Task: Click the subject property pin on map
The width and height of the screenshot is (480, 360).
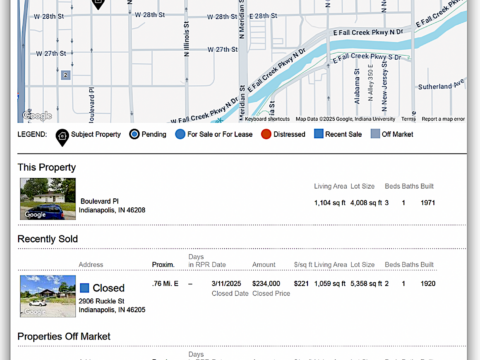Action: pos(98,4)
